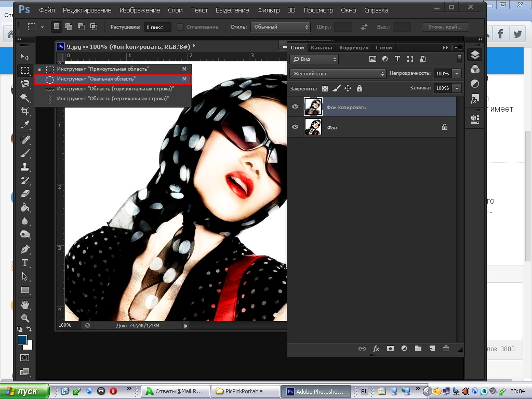Select the Zoom tool
The width and height of the screenshot is (532, 399).
click(25, 318)
